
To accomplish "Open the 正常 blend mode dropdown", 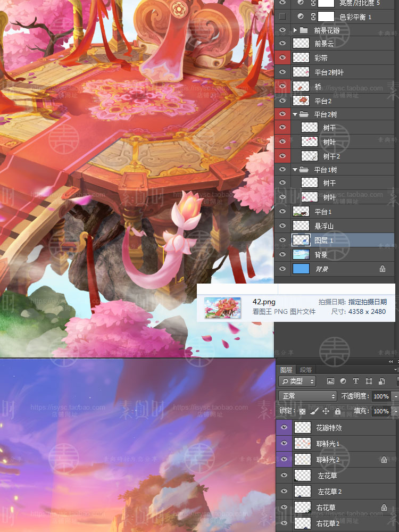I will click(x=307, y=396).
